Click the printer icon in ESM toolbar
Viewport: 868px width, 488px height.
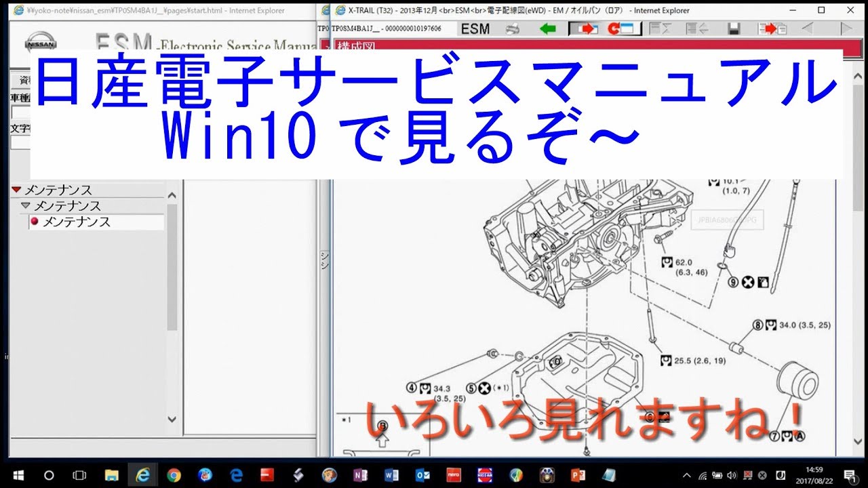pyautogui.click(x=513, y=28)
